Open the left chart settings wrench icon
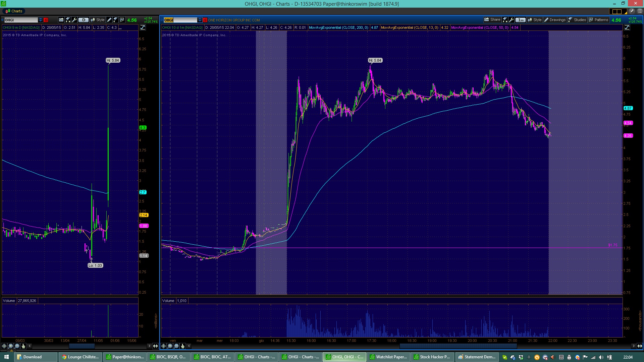The height and width of the screenshot is (362, 644). tap(74, 20)
